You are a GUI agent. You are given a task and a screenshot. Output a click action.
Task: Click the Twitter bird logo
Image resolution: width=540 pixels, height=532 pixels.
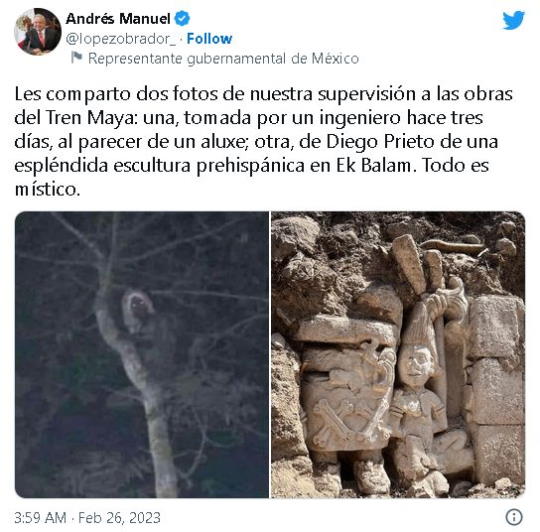click(513, 20)
